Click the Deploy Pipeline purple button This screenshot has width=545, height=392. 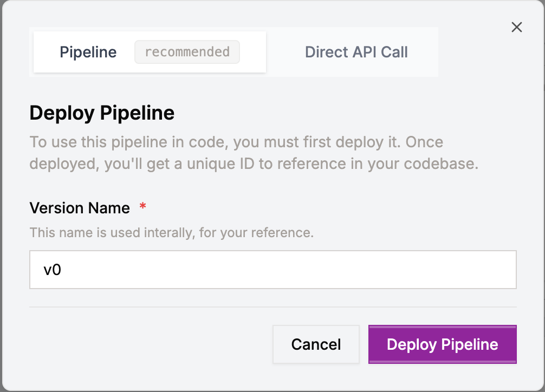pos(442,344)
